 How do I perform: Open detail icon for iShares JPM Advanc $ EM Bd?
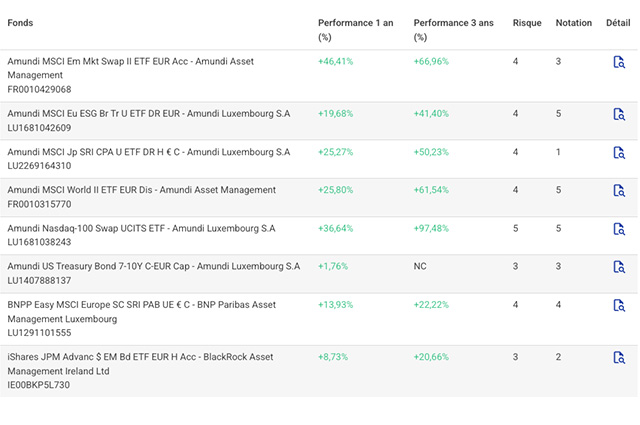click(x=619, y=358)
